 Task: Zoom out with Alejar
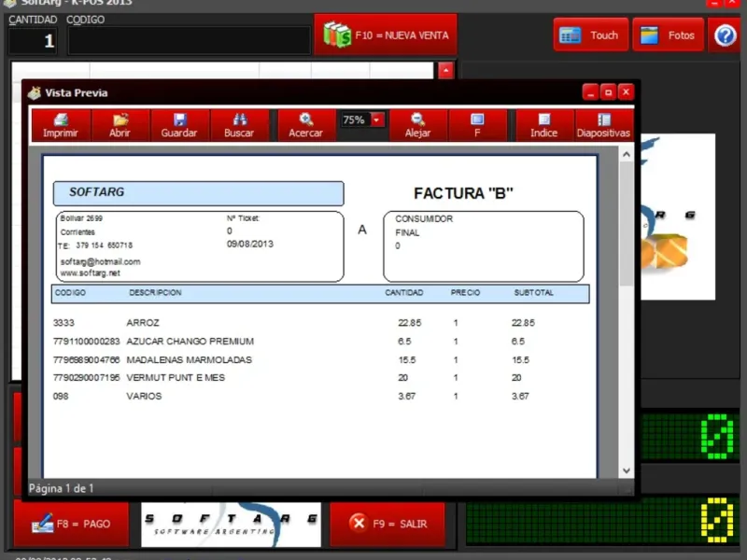[x=417, y=125]
